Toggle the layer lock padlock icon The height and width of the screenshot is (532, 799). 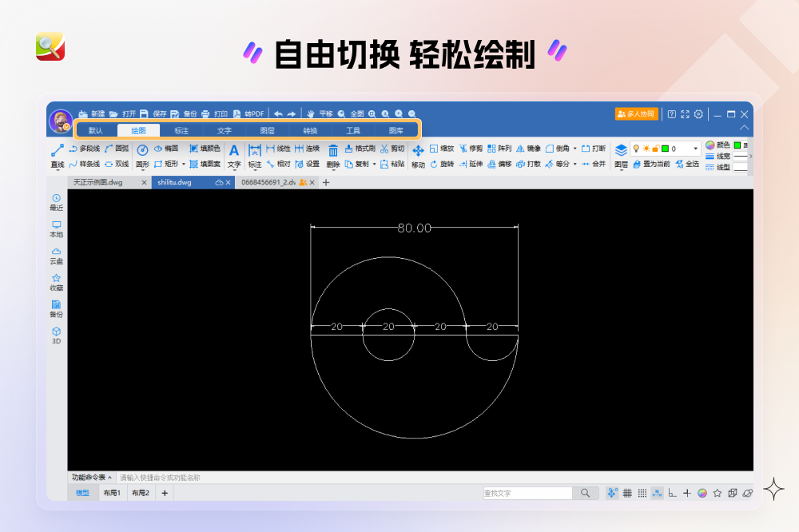pyautogui.click(x=657, y=147)
